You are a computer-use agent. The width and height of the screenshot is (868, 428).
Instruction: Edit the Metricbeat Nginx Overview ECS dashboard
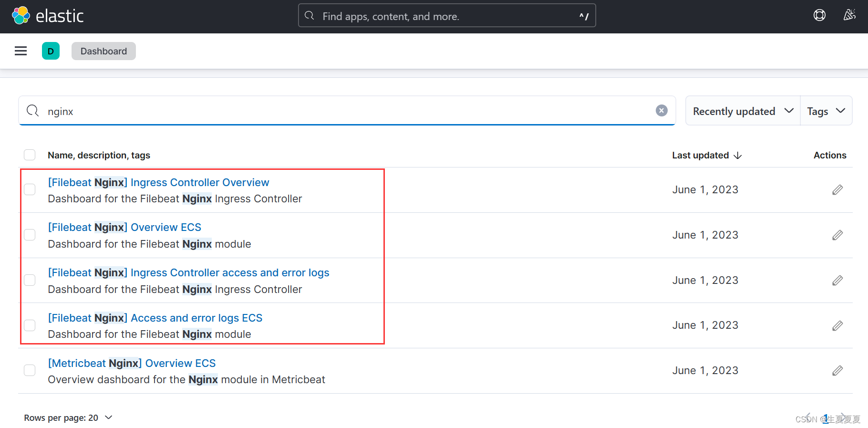pos(837,371)
